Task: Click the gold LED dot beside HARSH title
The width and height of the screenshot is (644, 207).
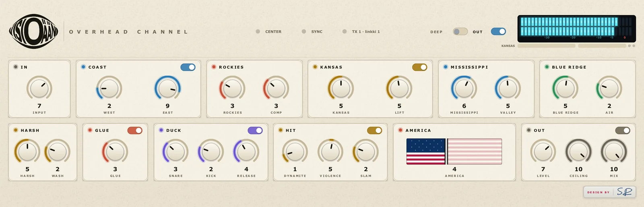Action: [x=16, y=130]
